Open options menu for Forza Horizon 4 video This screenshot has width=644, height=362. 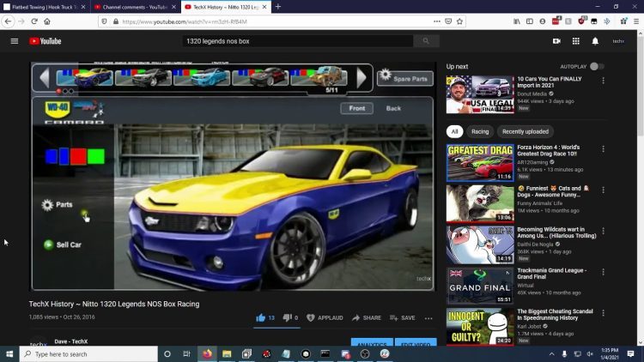(603, 149)
